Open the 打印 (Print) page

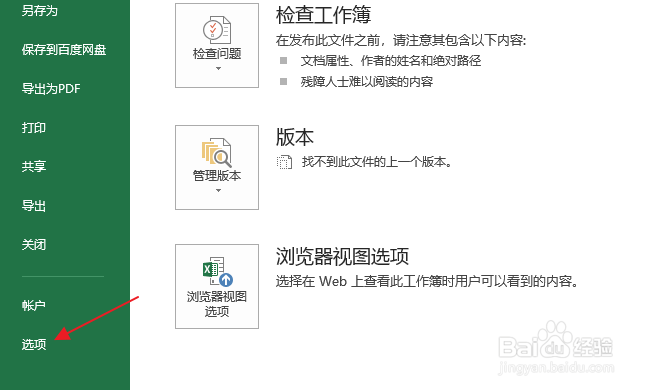tap(34, 128)
